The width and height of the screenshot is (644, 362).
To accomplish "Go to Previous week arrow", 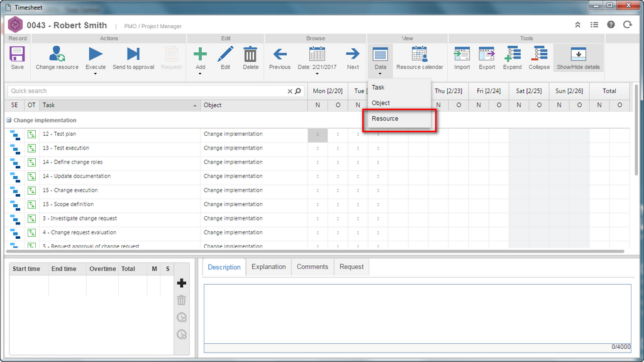I will pyautogui.click(x=280, y=54).
